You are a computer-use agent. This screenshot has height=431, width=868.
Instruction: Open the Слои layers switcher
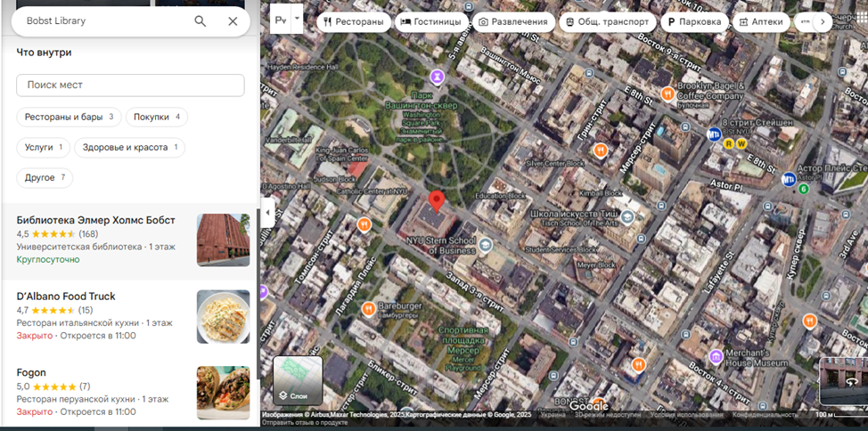point(298,380)
